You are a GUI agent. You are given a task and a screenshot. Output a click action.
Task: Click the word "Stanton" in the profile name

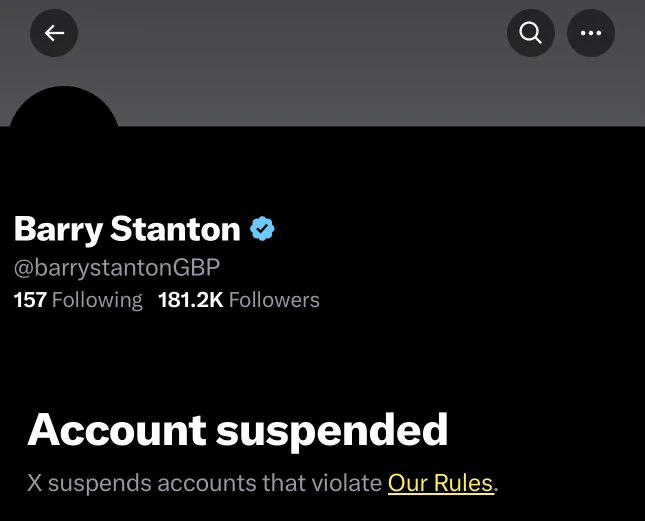click(175, 229)
